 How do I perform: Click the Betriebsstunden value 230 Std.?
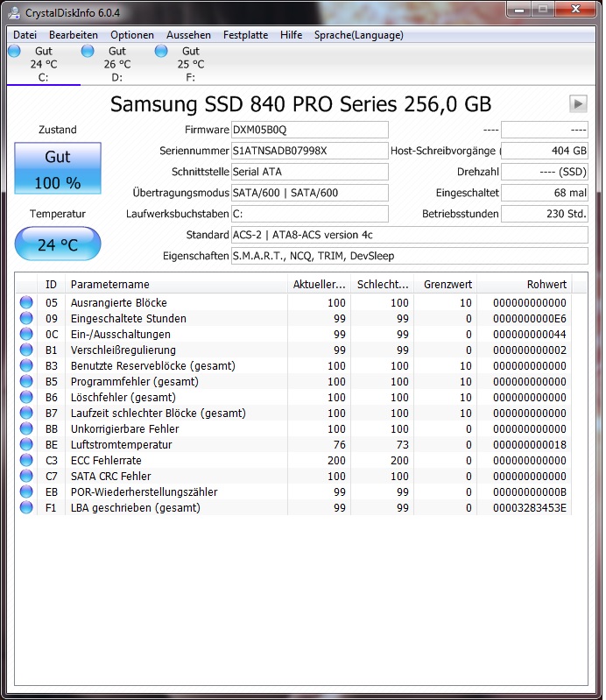coord(545,214)
